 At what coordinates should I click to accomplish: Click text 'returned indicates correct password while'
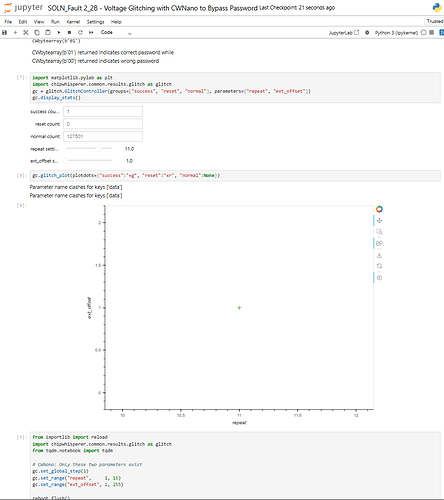[x=126, y=52]
